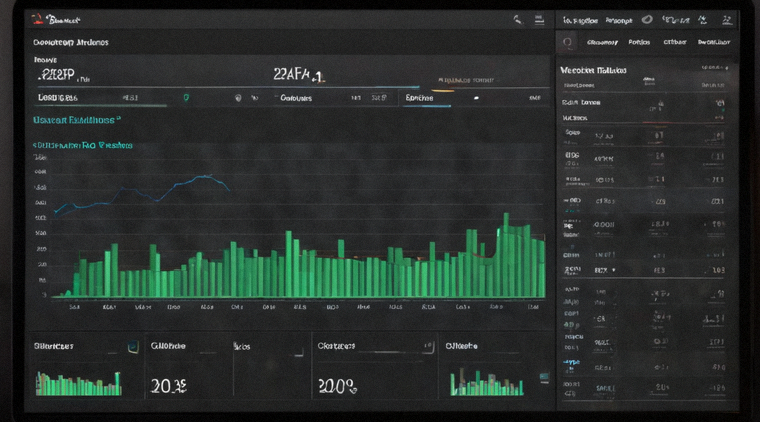Image resolution: width=760 pixels, height=422 pixels.
Task: Toggle the corner box on fourth bottom card
Action: [428, 347]
